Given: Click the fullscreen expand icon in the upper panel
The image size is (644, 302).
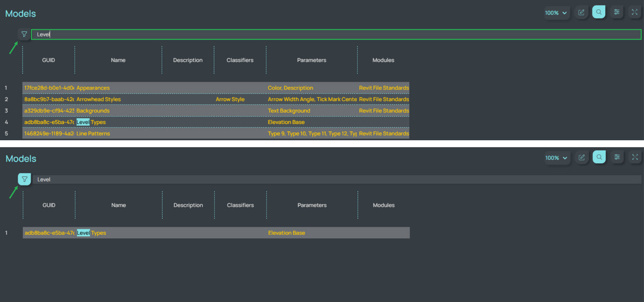Looking at the screenshot, I should [x=634, y=12].
